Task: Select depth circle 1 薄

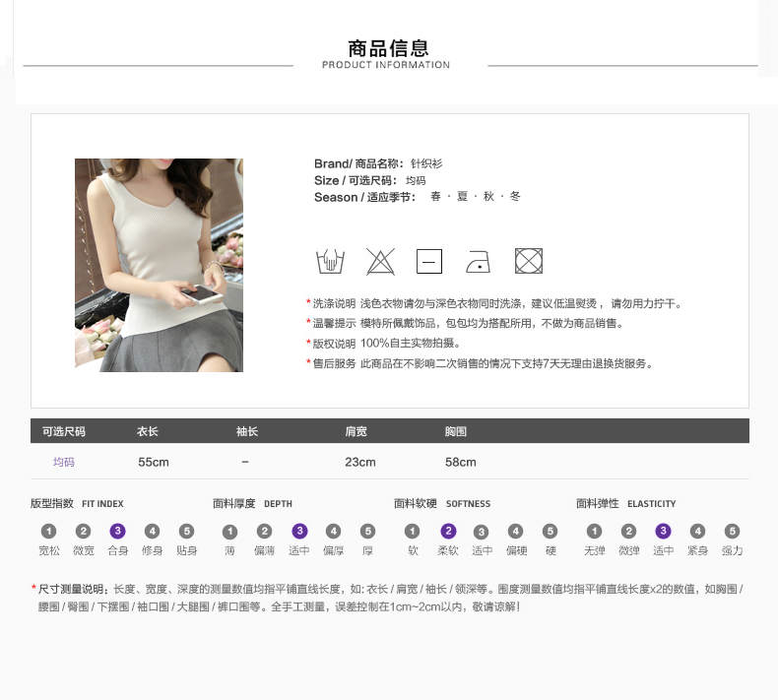Action: (229, 532)
